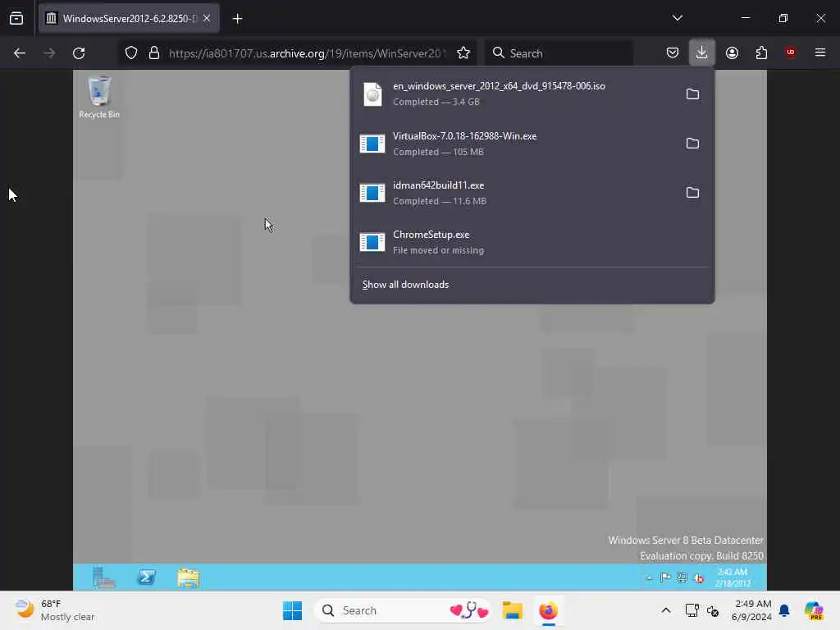Open the 68°F weather widget
The width and height of the screenshot is (840, 630).
pyautogui.click(x=55, y=610)
